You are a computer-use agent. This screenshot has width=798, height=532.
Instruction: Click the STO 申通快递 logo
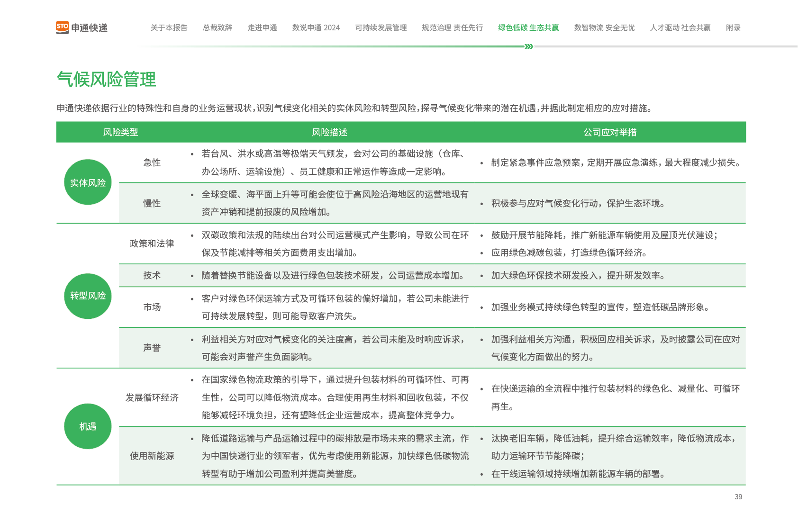point(82,27)
